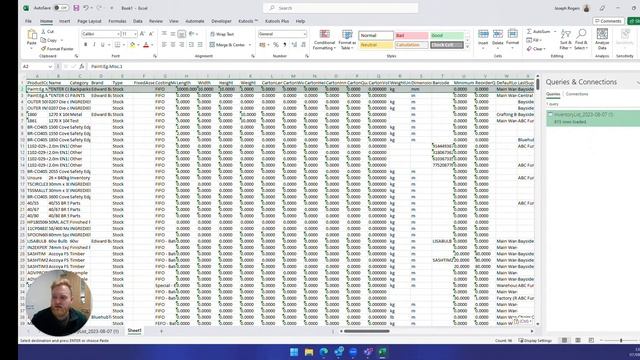Image resolution: width=640 pixels, height=360 pixels.
Task: Open Sort & Filter
Action: pos(566,39)
